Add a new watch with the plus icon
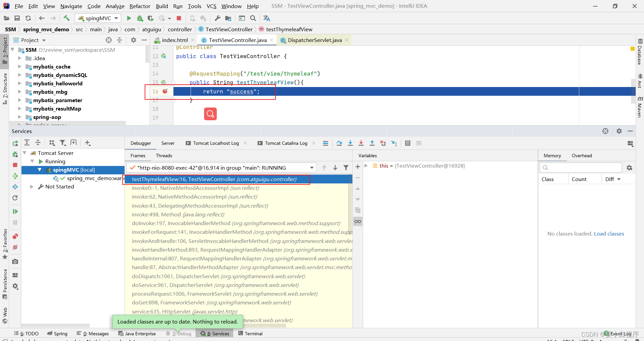Screen dimensions: 644x341 click(x=358, y=167)
